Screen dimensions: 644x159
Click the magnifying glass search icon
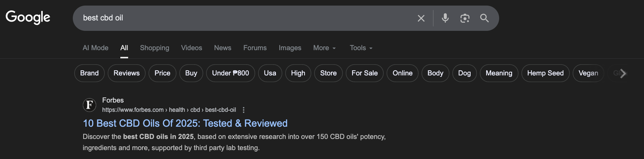pos(484,18)
